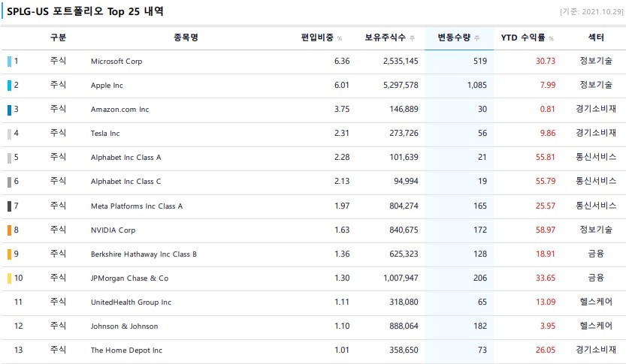626x364 pixels.
Task: Click the 섹터 column header
Action: (596, 38)
